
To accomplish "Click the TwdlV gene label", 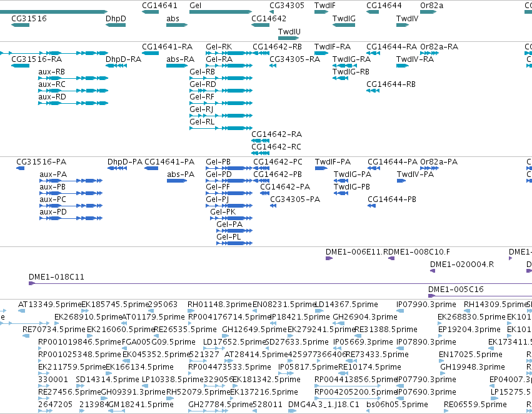I will tap(407, 18).
